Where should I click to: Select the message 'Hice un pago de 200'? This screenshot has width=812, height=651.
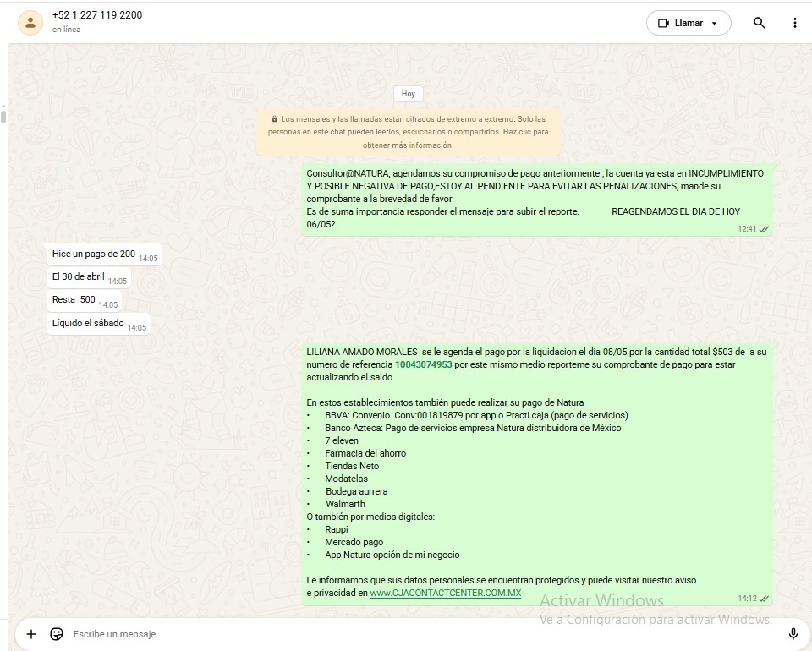[105, 254]
